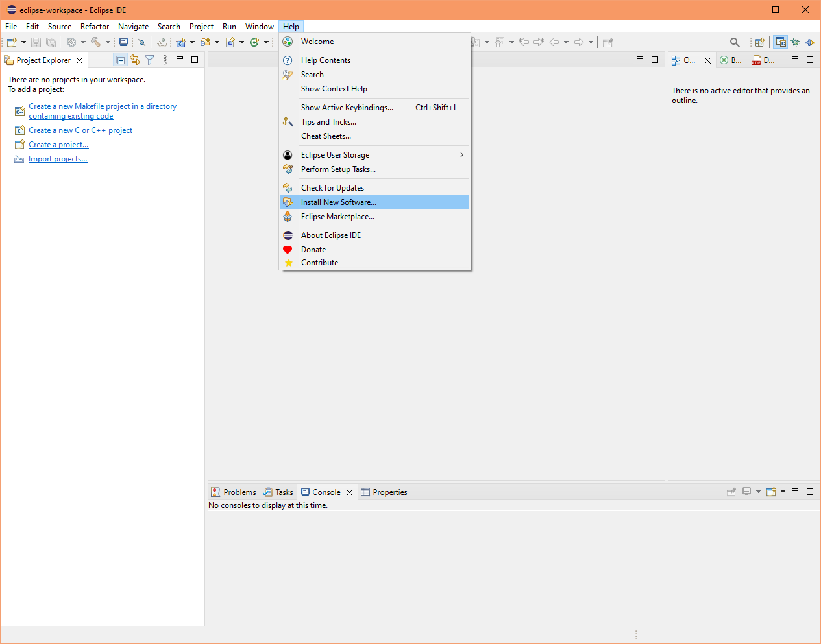Image resolution: width=821 pixels, height=644 pixels.
Task: Collapse All in Project Explorer toolbar
Action: 121,60
